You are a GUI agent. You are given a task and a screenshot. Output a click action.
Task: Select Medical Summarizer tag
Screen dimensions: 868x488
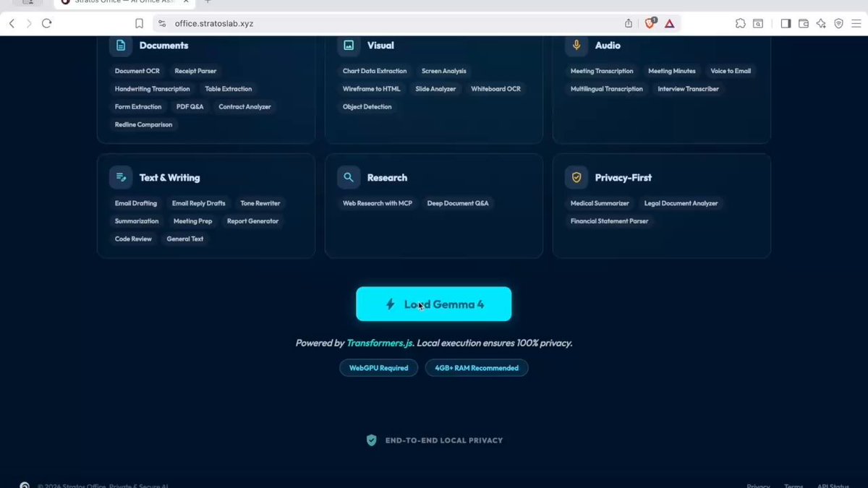pos(600,203)
